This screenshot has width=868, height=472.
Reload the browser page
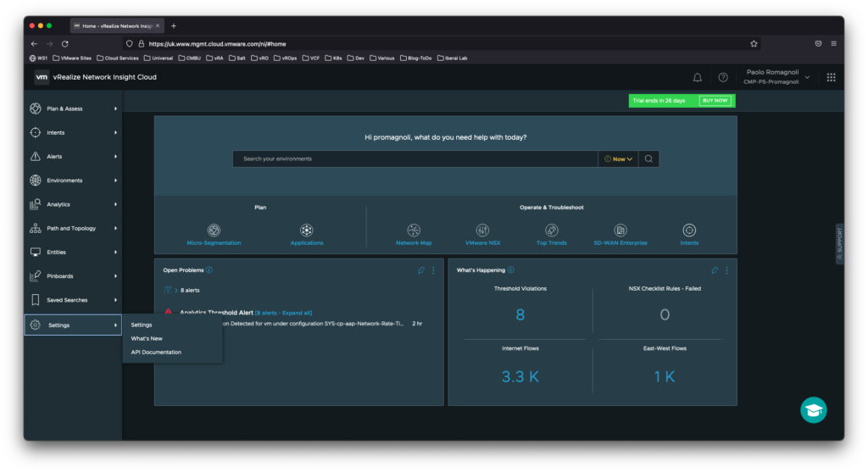64,44
